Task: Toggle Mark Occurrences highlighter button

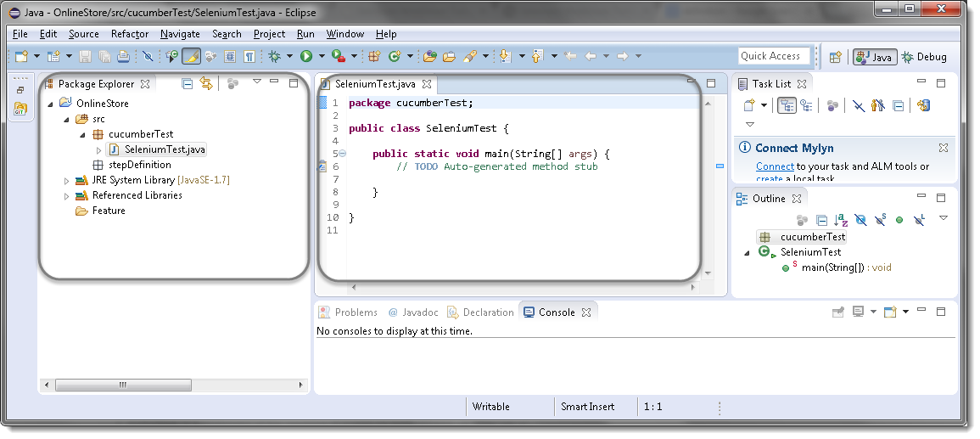Action: (x=191, y=56)
